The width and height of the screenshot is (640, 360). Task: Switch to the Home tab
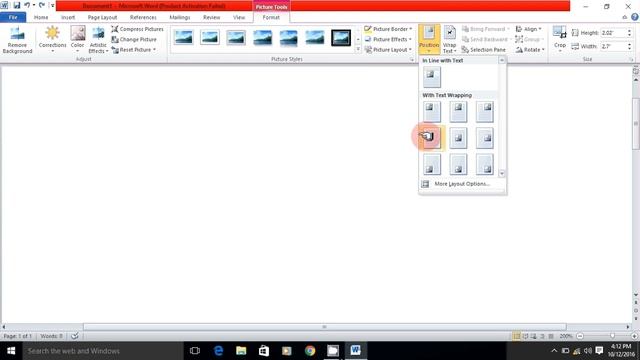[41, 17]
